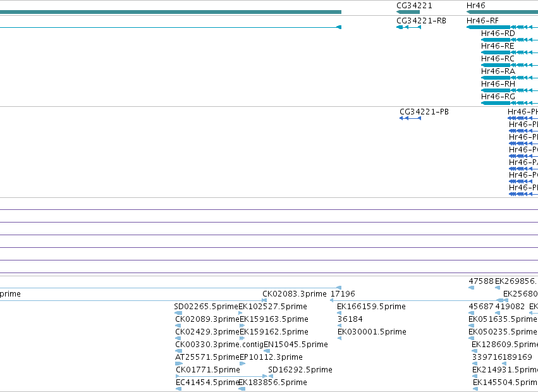
Task: Open the EC41454.5prime EST label
Action: [207, 383]
